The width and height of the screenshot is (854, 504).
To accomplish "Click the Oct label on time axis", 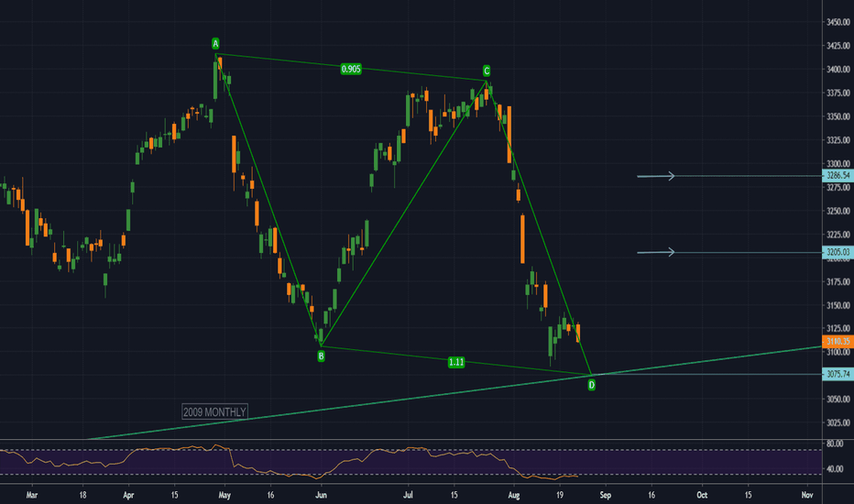I will (x=702, y=495).
